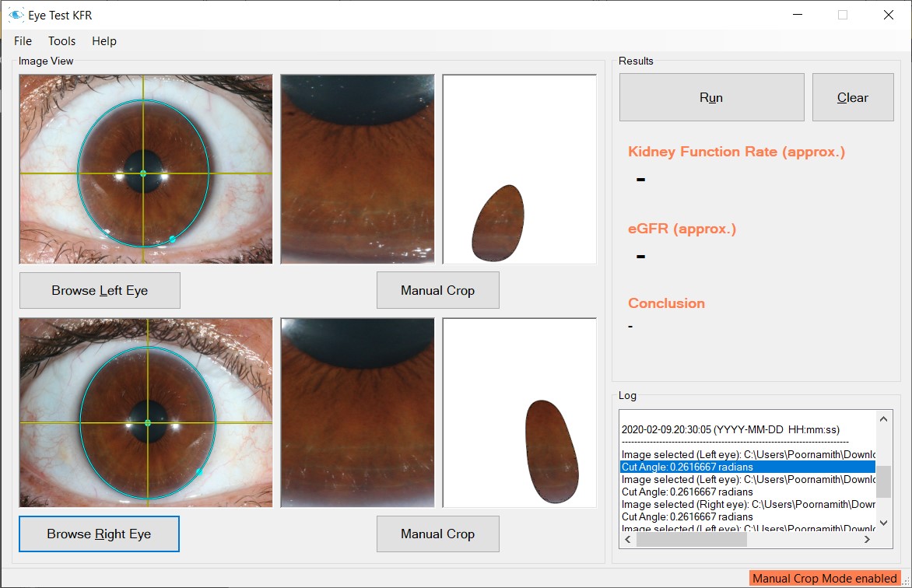Screen dimensions: 912x588
Task: Click Browse Left Eye button
Action: (100, 290)
